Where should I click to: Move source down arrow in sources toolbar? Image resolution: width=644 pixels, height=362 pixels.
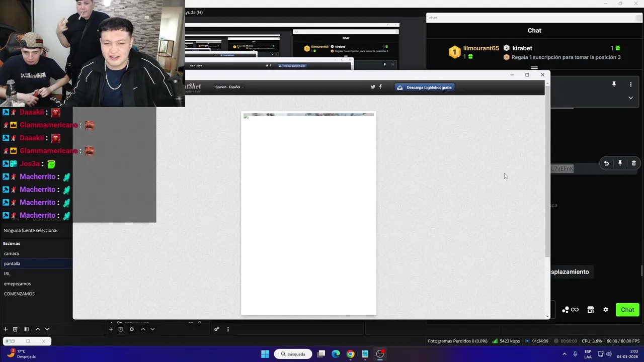152,329
